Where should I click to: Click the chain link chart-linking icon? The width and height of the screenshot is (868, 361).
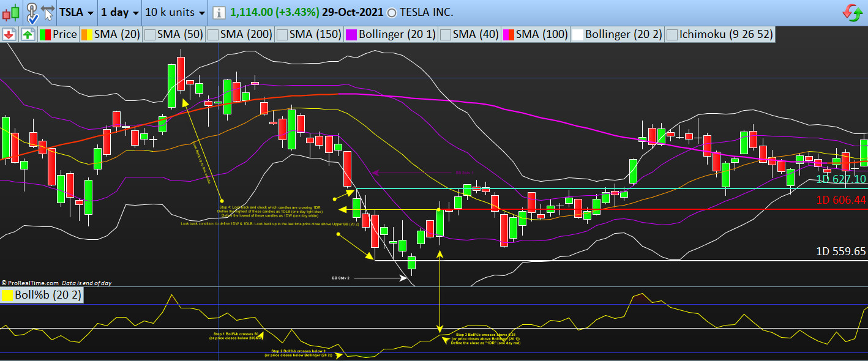point(32,12)
